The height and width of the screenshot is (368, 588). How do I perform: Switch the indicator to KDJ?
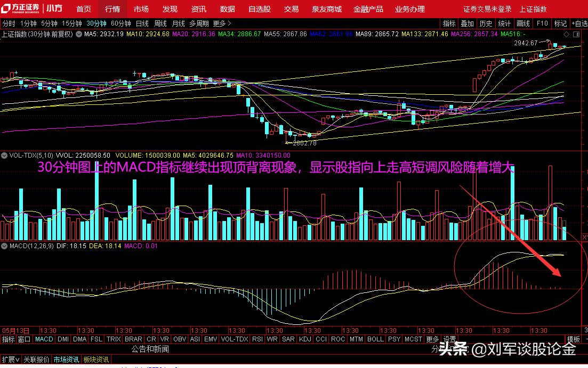(305, 339)
